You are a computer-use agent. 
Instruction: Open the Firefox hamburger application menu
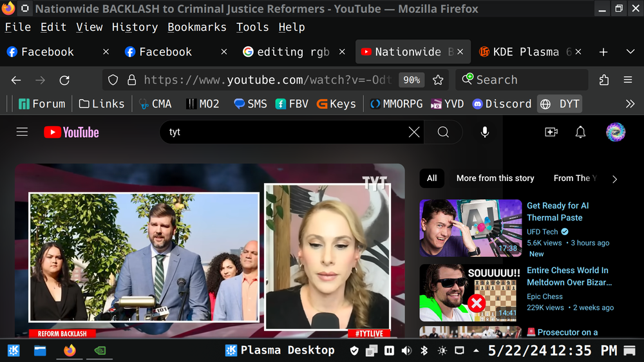(627, 80)
